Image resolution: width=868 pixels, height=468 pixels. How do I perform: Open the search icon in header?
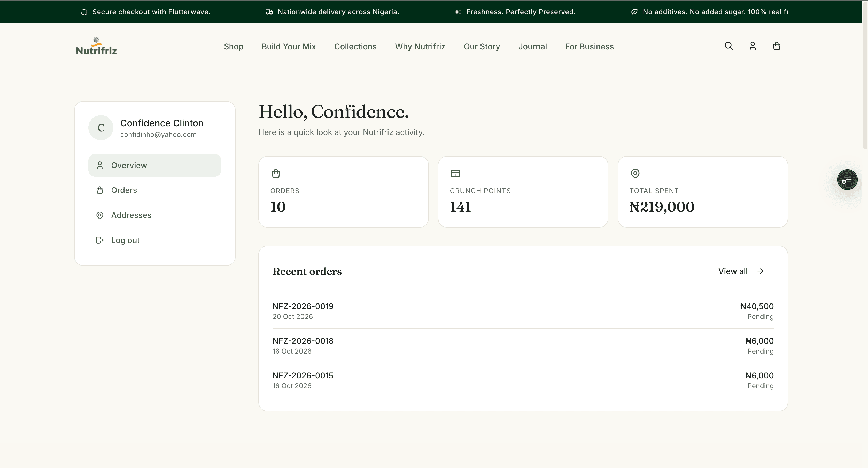point(729,46)
